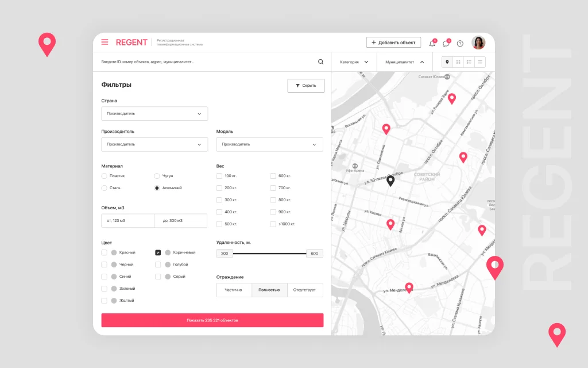This screenshot has width=588, height=368.
Task: Expand the Категории dropdown
Action: click(354, 62)
